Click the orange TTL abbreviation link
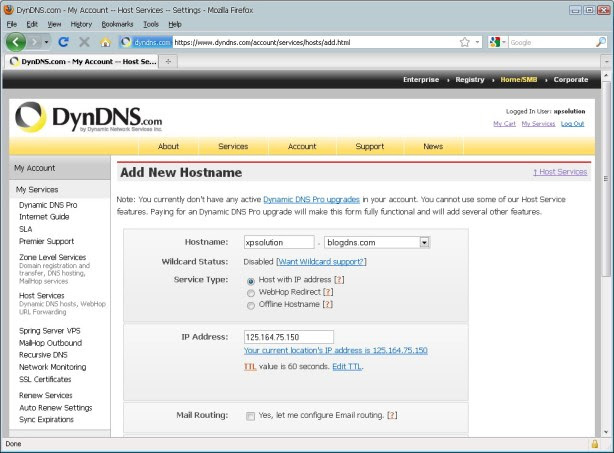The image size is (614, 453). point(250,367)
